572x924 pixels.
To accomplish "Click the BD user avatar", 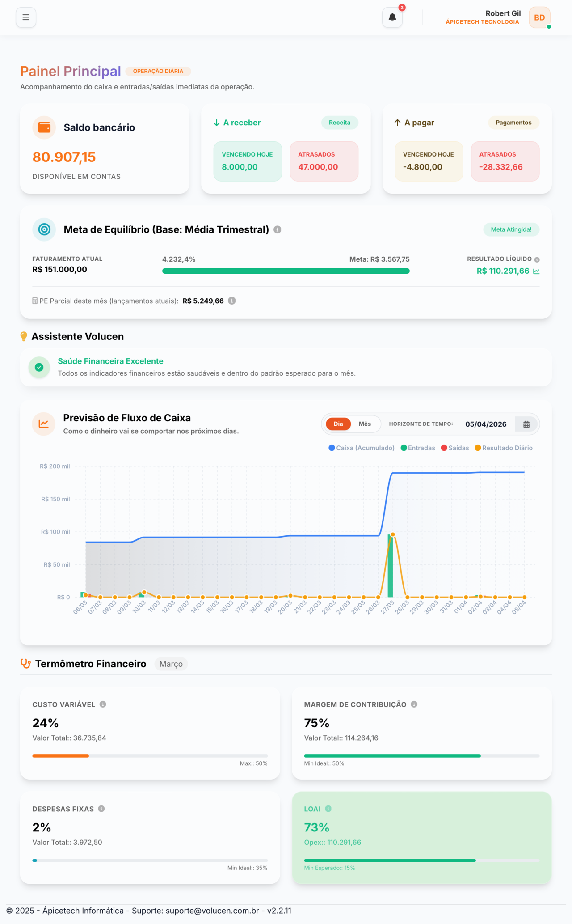I will 539,17.
